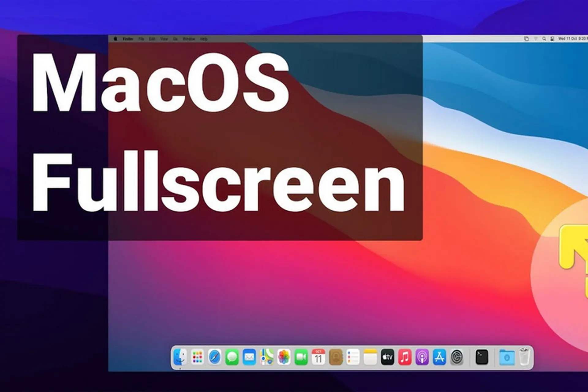588x392 pixels.
Task: Launch the Apple TV app
Action: click(x=387, y=357)
